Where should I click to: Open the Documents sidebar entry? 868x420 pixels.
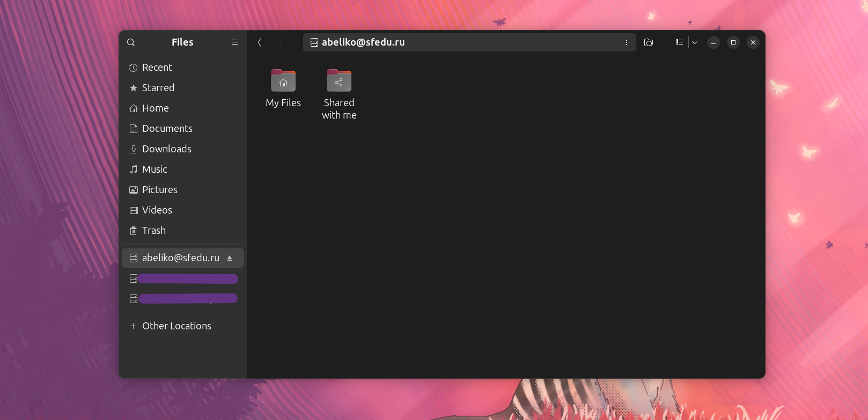[167, 129]
